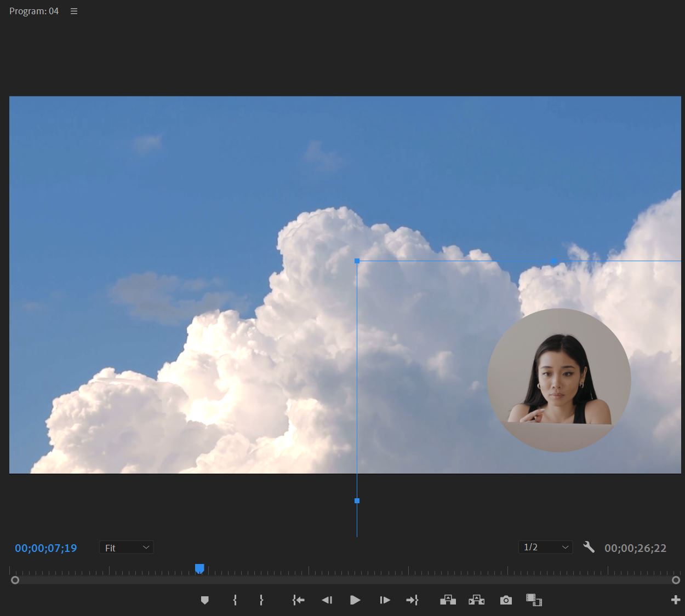Open the wrench Settings menu
Viewport: 685px width, 616px height.
(589, 547)
